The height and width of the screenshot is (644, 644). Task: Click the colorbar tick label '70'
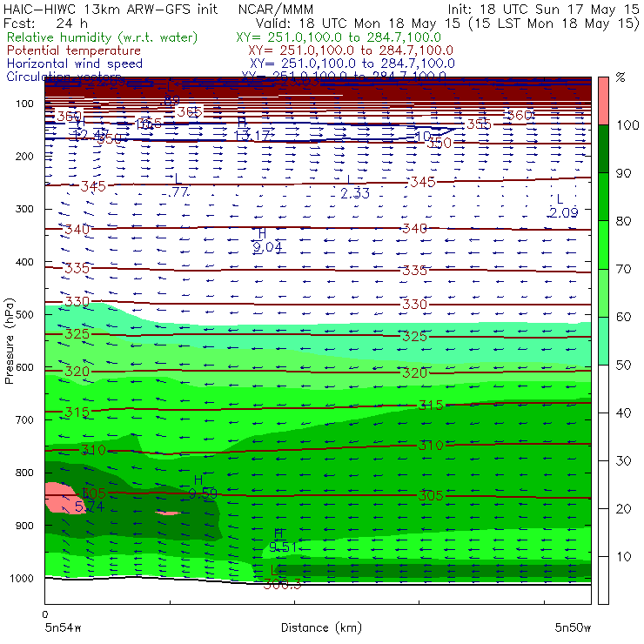tap(623, 269)
